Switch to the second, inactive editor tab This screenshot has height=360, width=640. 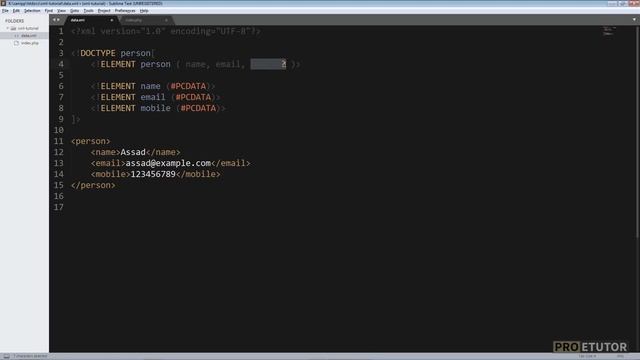(146, 20)
